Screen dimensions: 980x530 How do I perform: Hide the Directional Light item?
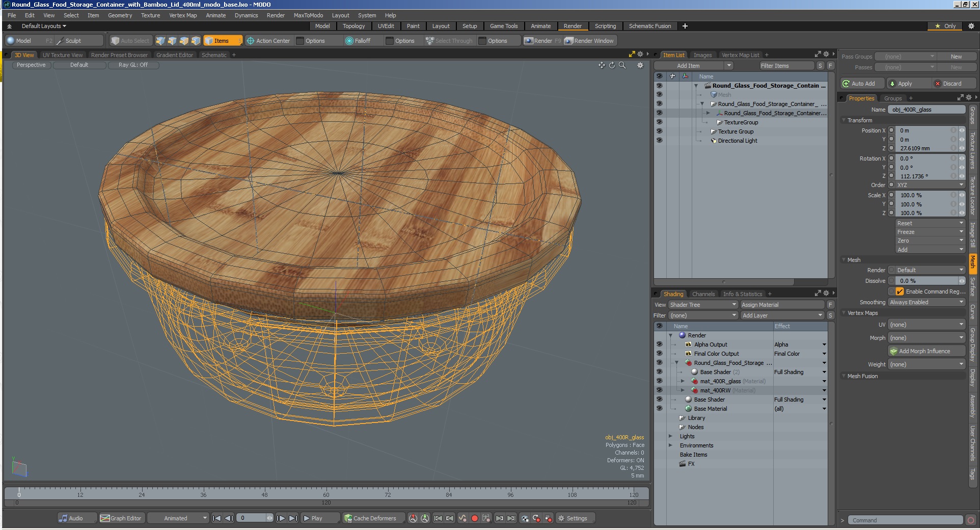[659, 141]
